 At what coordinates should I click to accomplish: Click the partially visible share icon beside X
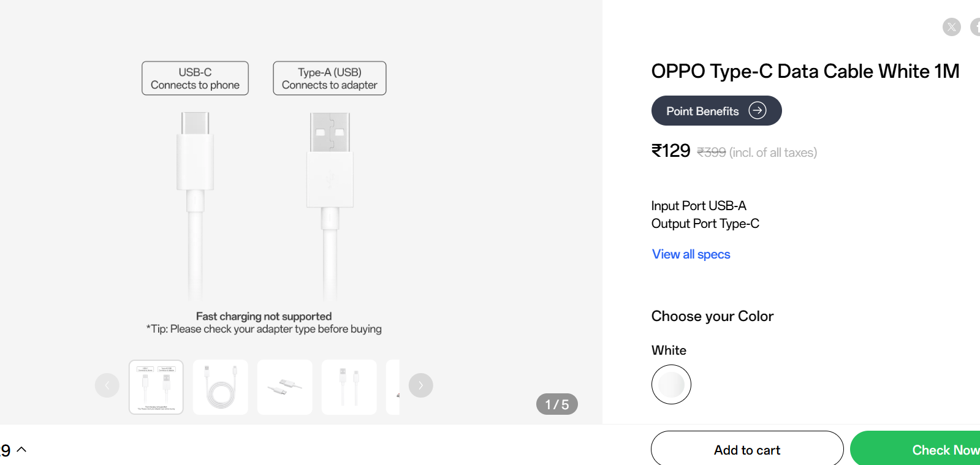tap(976, 27)
